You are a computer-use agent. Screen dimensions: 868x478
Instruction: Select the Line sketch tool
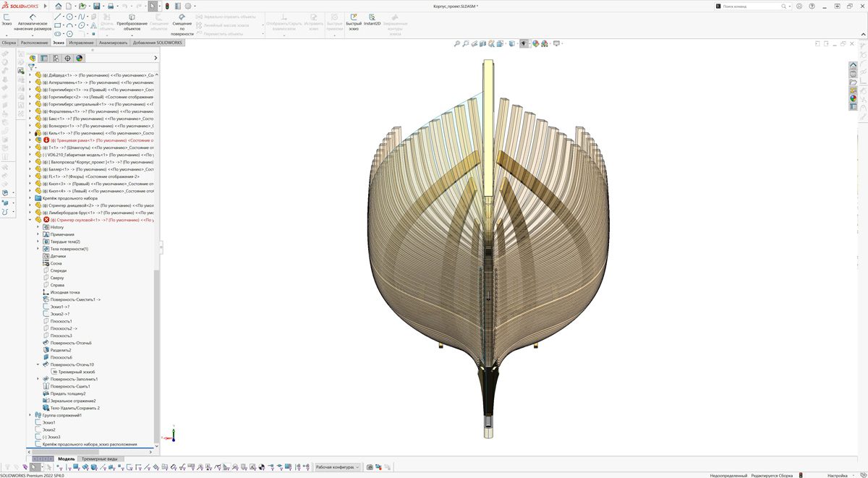click(58, 16)
